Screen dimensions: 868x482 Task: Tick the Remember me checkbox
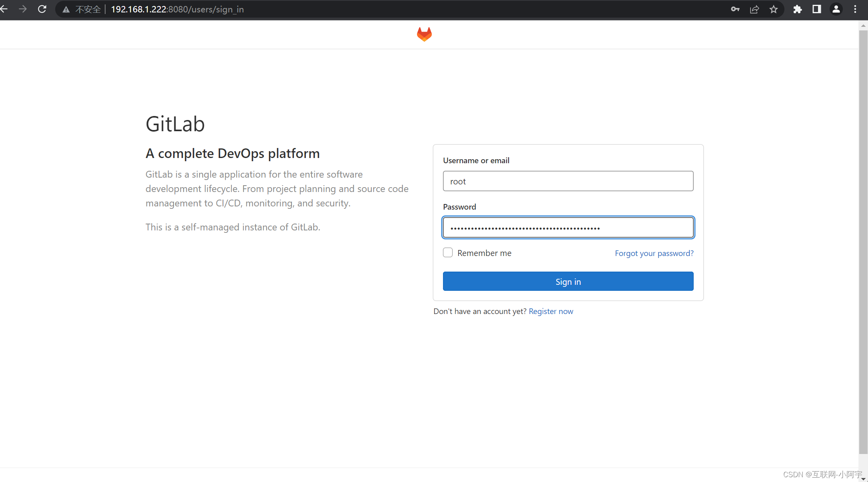coord(448,252)
